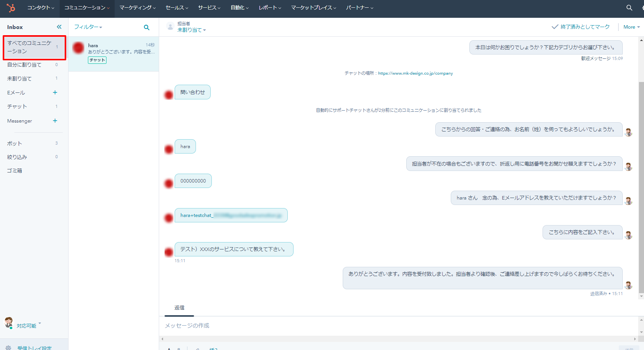Search conversations using the list magnifier icon

pyautogui.click(x=146, y=27)
